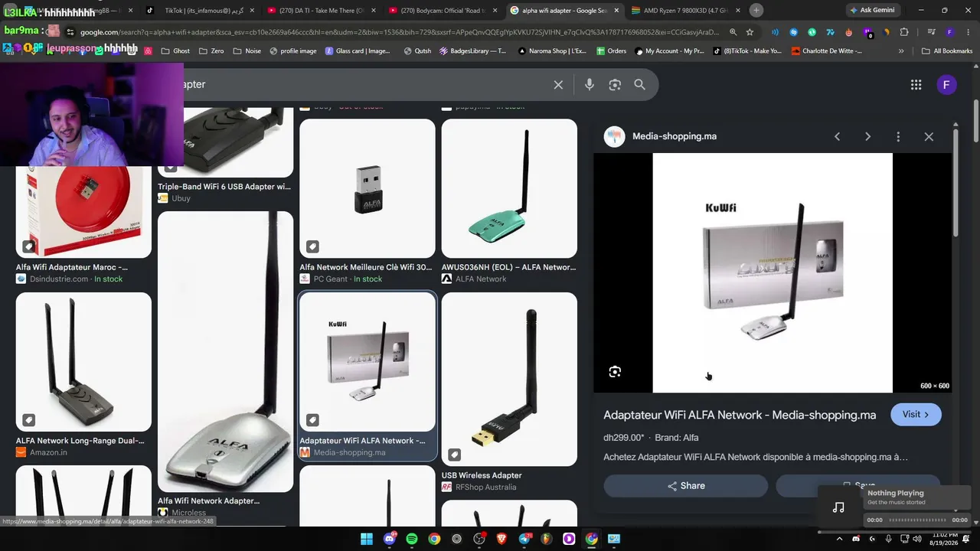Viewport: 980px width, 551px height.
Task: Open more options in the image preview
Action: coord(898,136)
